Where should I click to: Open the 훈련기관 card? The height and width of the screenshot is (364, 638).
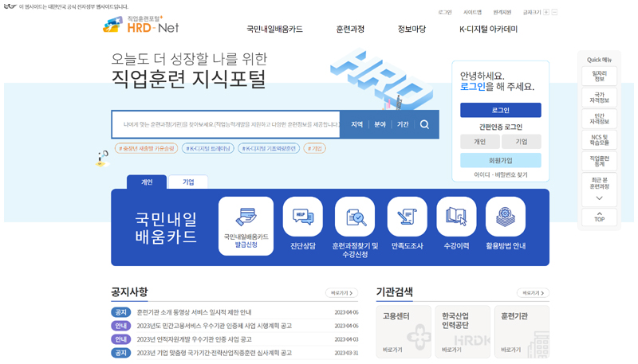(x=522, y=332)
